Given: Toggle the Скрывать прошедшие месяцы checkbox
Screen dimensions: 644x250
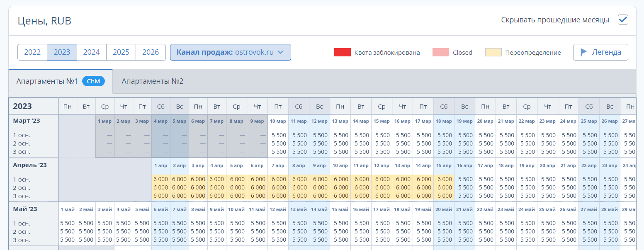Looking at the screenshot, I should click(623, 20).
